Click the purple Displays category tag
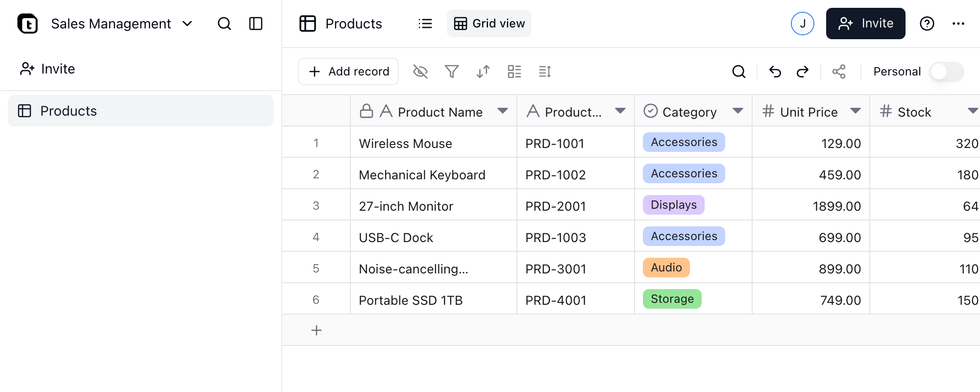This screenshot has width=980, height=392. (x=674, y=205)
